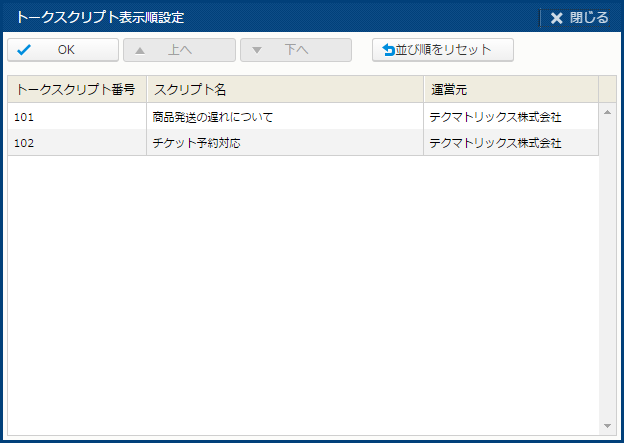Click the up triangle icon for 上へ
Viewport: 624px width, 443px height.
140,50
